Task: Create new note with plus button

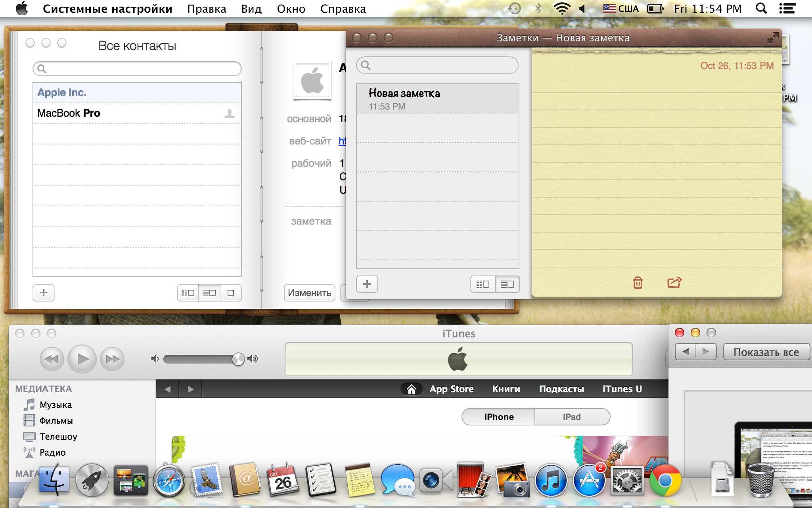Action: pos(367,284)
